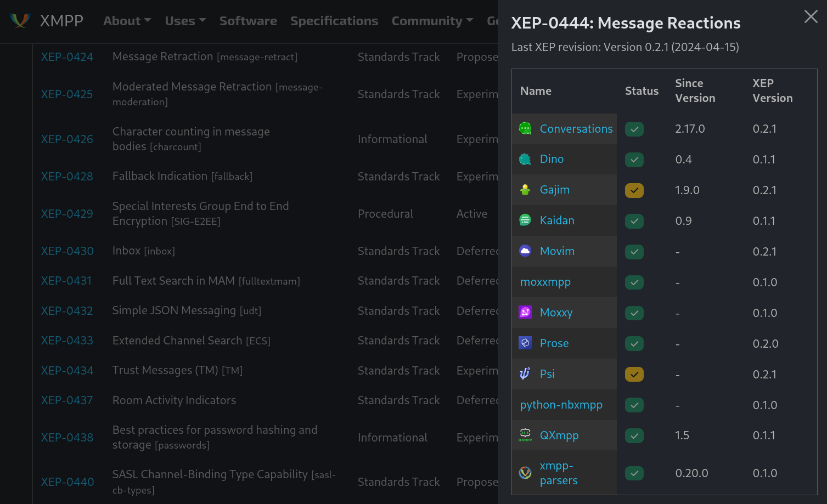Screen dimensions: 827x504
Task: Click the Moxxy app icon
Action: 525,312
